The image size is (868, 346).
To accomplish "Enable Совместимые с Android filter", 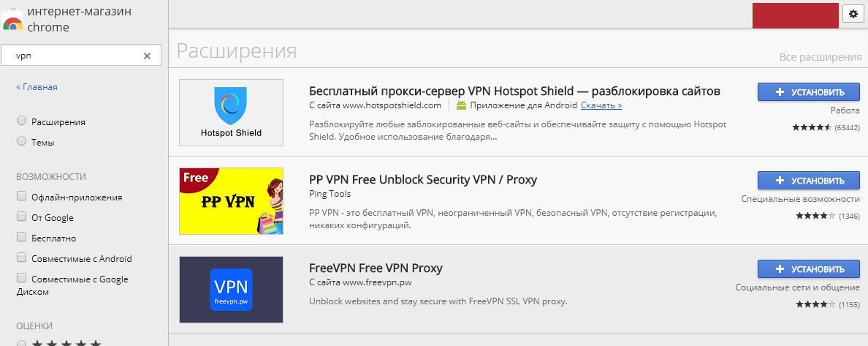I will point(22,257).
